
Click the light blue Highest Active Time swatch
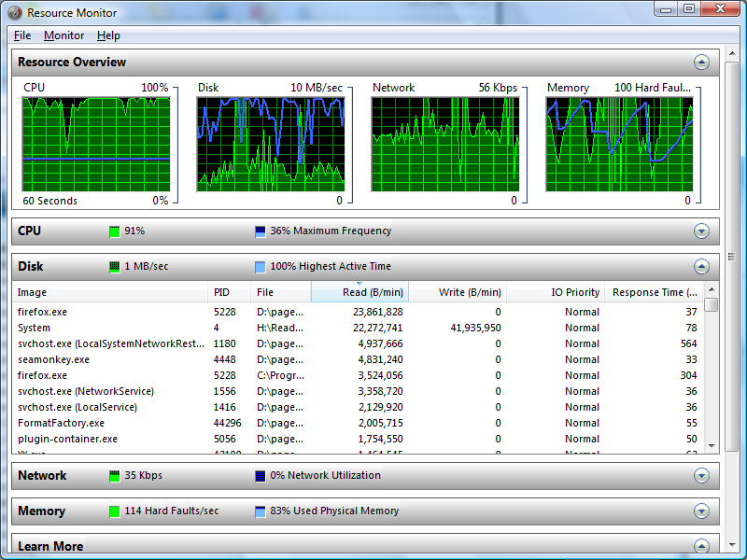261,267
